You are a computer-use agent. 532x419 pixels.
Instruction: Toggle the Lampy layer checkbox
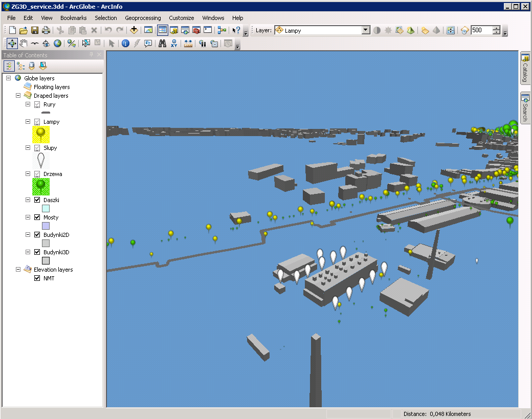click(x=37, y=122)
